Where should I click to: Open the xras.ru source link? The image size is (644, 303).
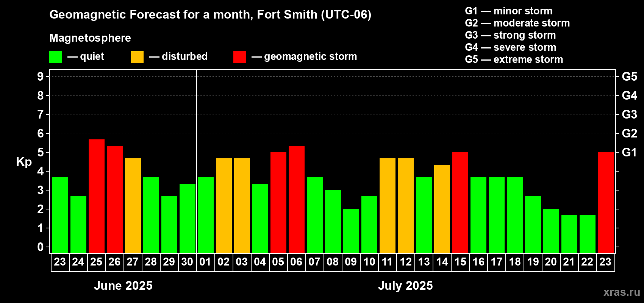[622, 292]
